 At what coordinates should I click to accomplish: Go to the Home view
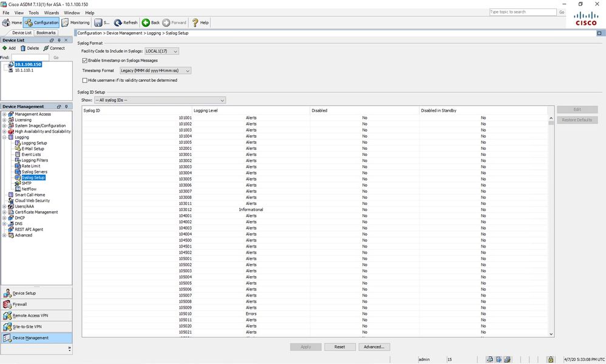[x=12, y=22]
